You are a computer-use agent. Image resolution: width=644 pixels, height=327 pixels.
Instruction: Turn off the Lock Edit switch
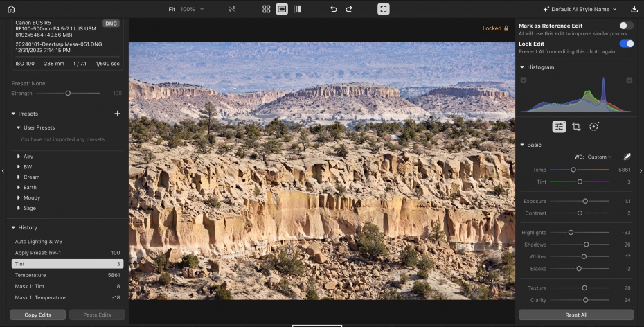(626, 44)
